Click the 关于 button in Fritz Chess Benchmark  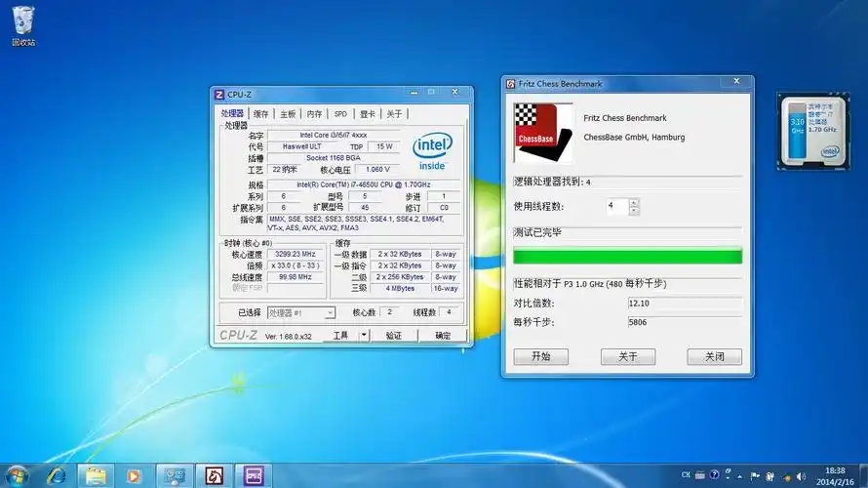coord(628,356)
